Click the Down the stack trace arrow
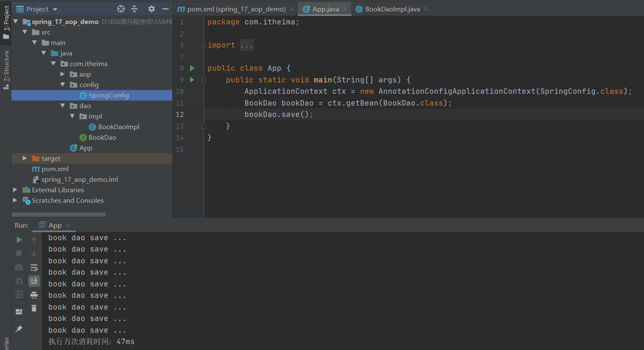The image size is (644, 350). (x=34, y=253)
